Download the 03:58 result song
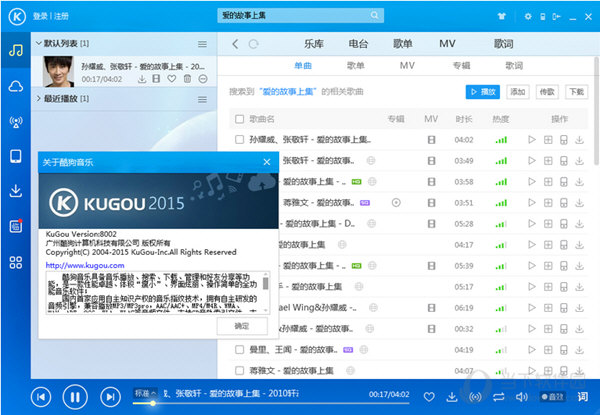Screen dimensions: 600x415 pos(579,182)
